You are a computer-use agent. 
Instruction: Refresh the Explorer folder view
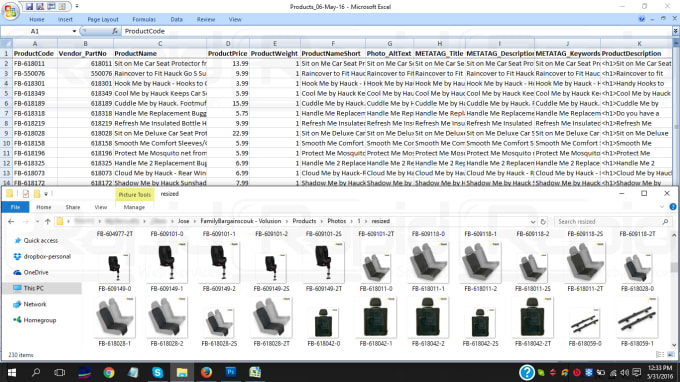click(x=543, y=222)
